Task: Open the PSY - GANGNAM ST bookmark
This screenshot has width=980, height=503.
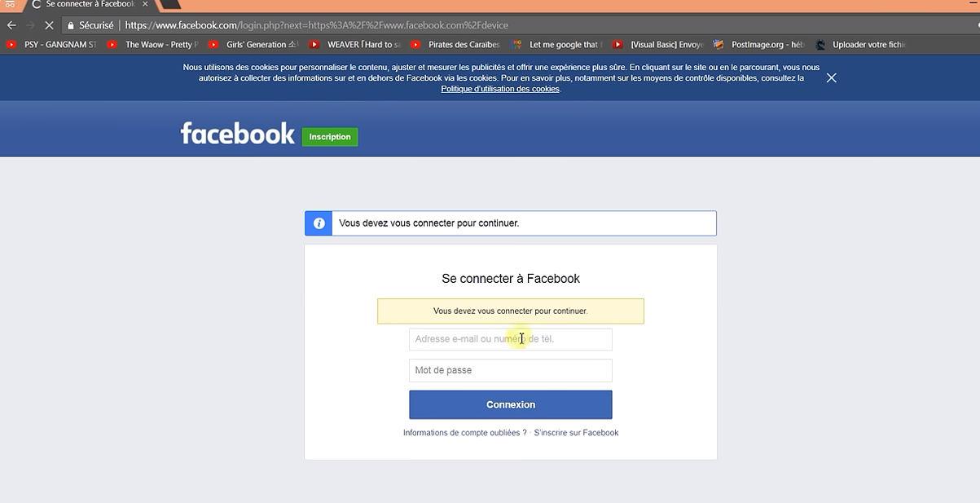Action: click(x=52, y=45)
